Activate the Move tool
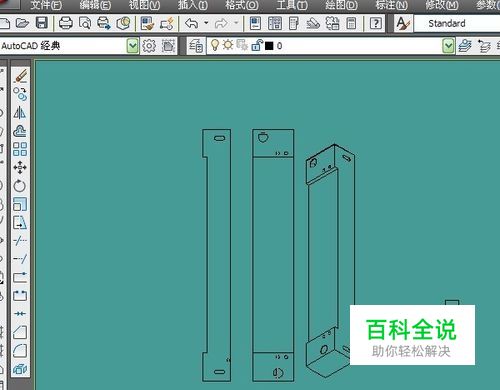Image resolution: width=500 pixels, height=390 pixels. (20, 167)
